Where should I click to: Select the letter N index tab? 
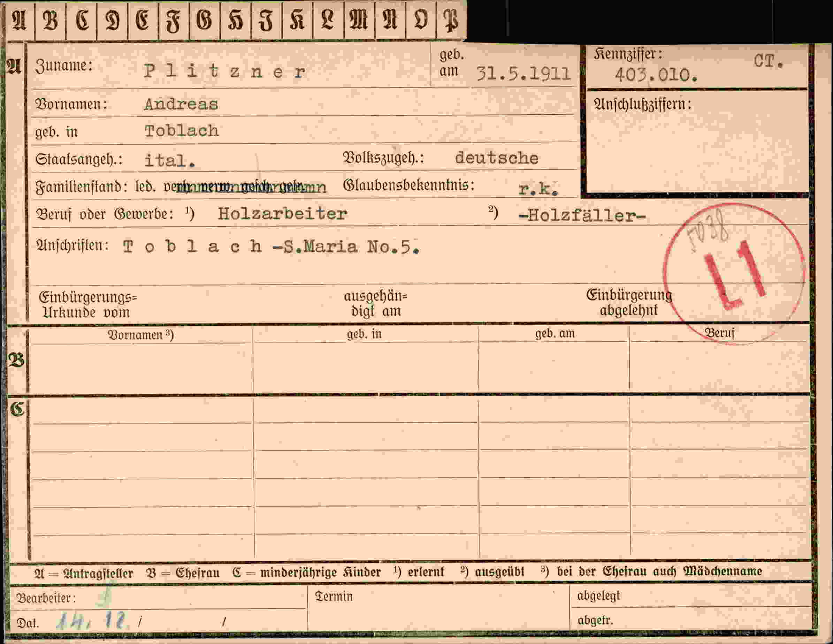[x=390, y=20]
